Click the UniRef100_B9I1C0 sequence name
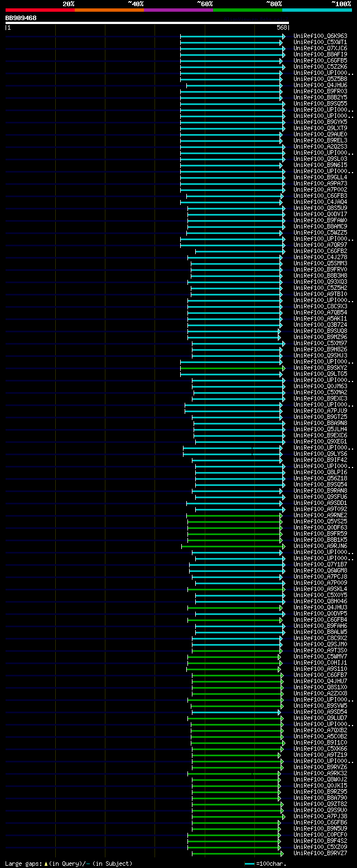 click(x=320, y=743)
